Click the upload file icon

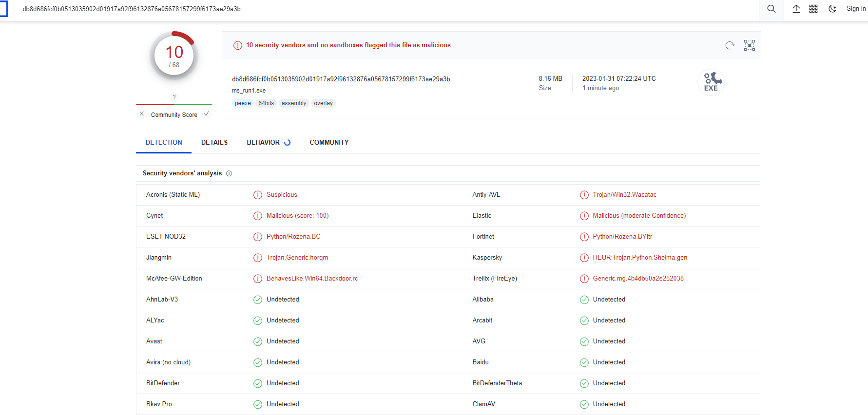(796, 9)
